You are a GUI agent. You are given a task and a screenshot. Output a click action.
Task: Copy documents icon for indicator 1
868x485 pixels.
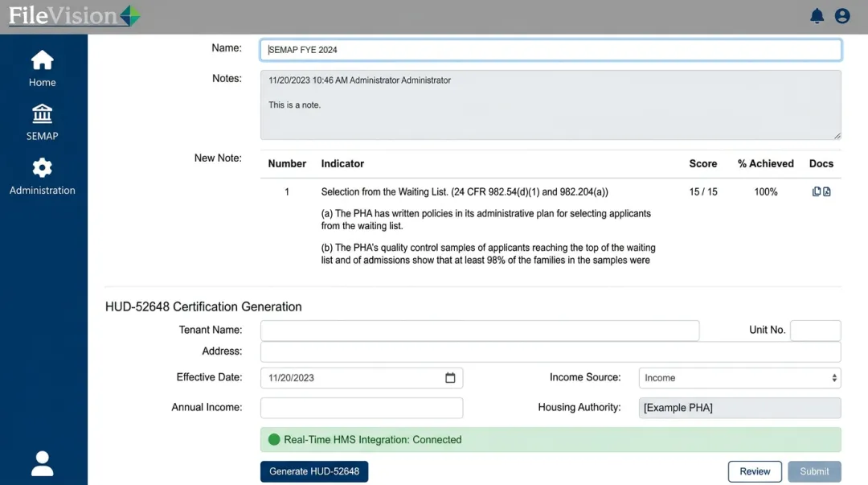[x=816, y=191]
